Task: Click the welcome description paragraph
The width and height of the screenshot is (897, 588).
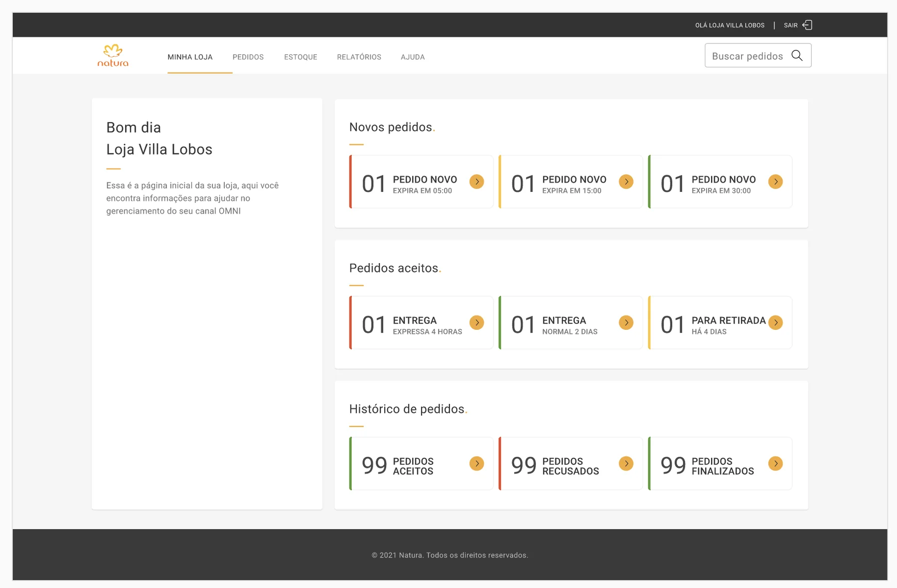Action: pyautogui.click(x=192, y=198)
